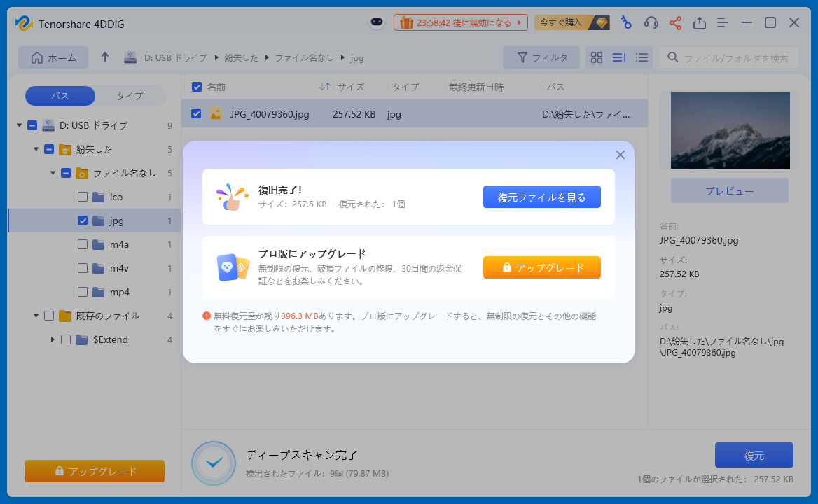
Task: Expand the $Extend folder node
Action: click(53, 339)
